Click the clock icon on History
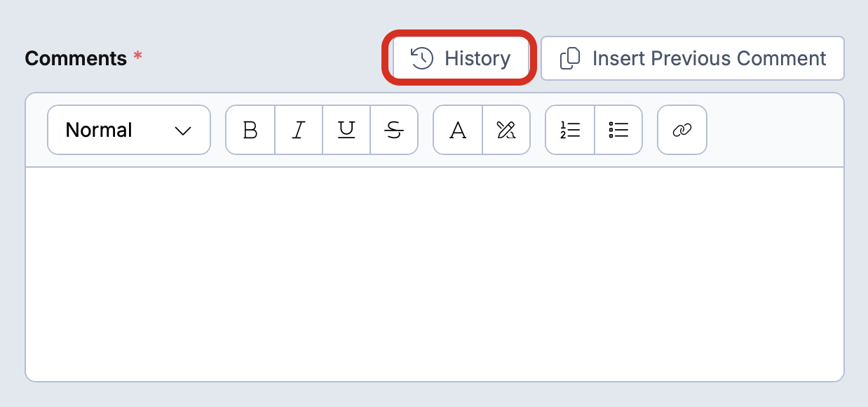This screenshot has height=407, width=868. click(422, 58)
